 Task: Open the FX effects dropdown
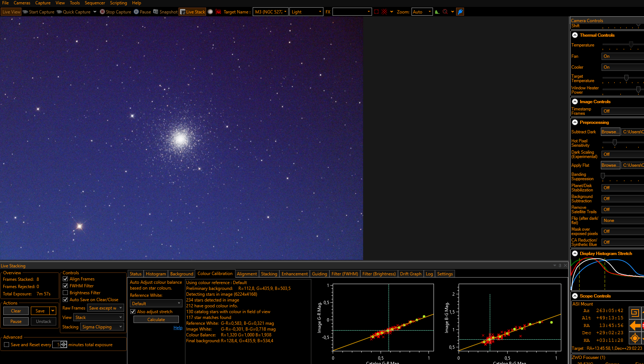[x=352, y=12]
